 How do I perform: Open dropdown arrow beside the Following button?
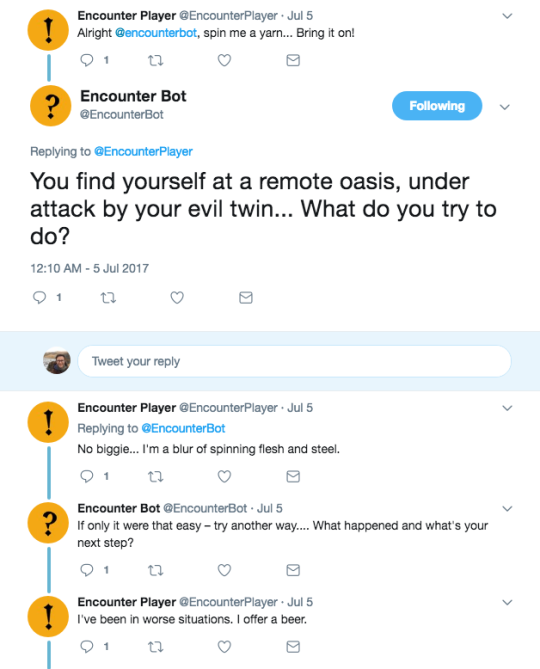point(505,107)
